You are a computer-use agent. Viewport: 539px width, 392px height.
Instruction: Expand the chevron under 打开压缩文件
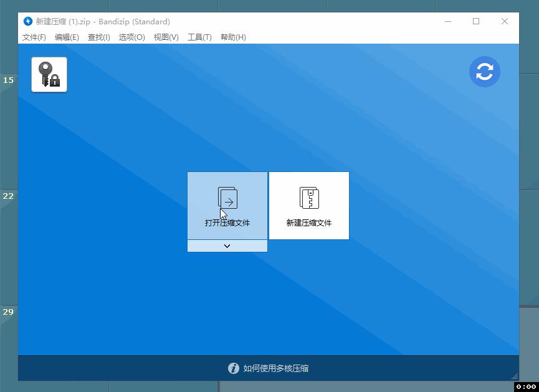(x=227, y=246)
